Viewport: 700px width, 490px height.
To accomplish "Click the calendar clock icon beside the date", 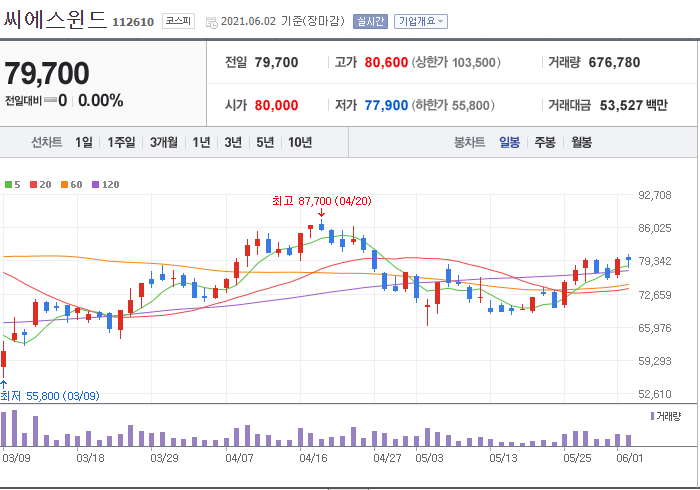I will point(212,22).
